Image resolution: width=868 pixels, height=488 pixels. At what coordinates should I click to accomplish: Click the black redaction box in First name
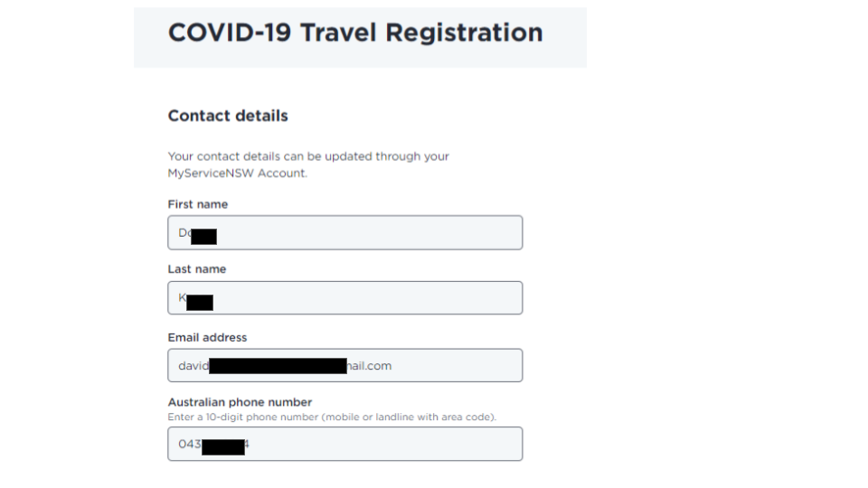point(204,237)
